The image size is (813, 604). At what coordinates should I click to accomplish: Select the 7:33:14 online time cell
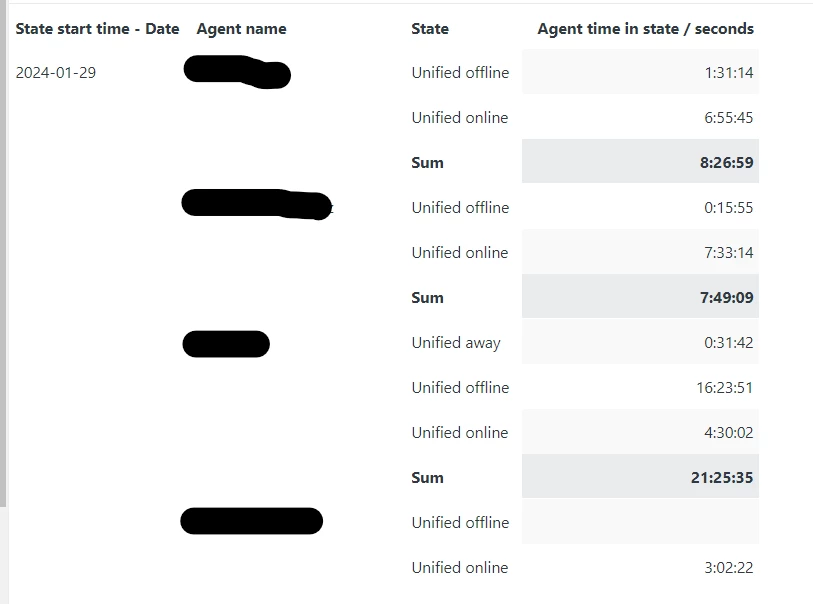728,252
